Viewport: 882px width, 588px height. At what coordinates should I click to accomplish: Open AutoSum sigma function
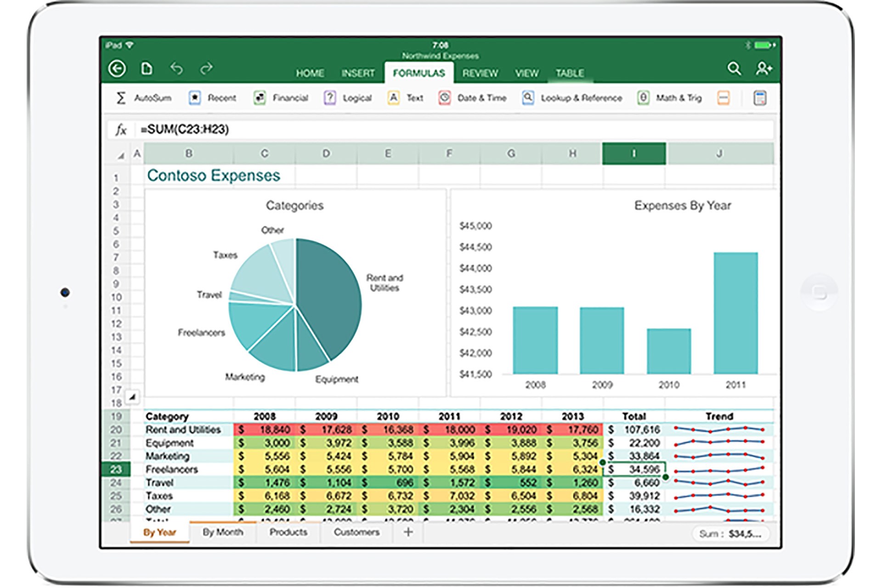pyautogui.click(x=143, y=98)
